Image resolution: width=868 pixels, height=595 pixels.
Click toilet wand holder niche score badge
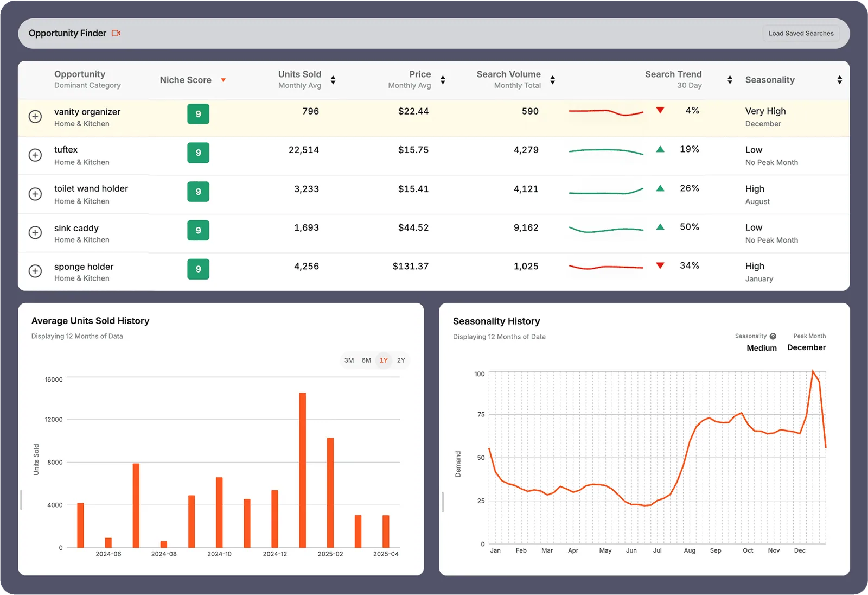[x=198, y=192]
